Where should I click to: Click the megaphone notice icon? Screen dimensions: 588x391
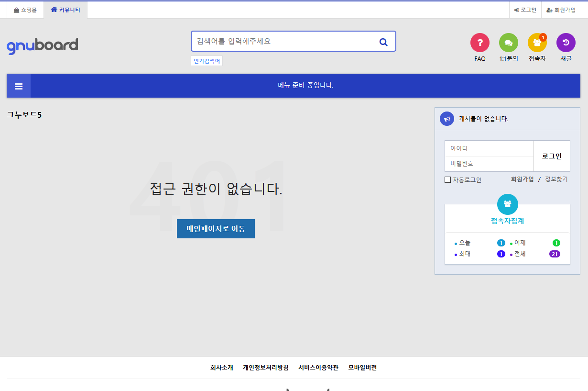pos(446,118)
